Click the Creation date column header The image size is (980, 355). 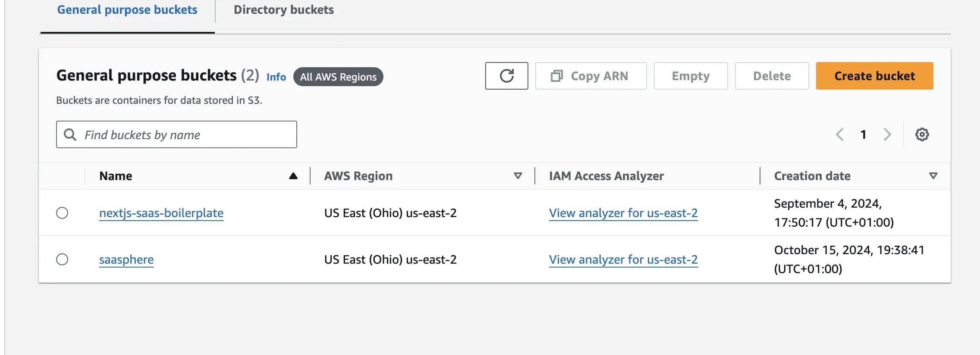(x=812, y=176)
